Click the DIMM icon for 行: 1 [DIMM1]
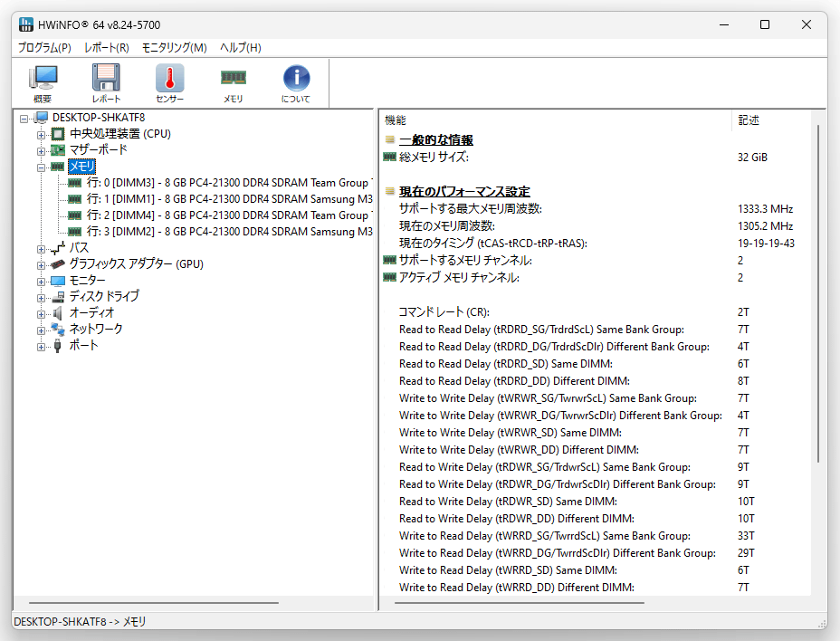The image size is (840, 641). click(75, 199)
